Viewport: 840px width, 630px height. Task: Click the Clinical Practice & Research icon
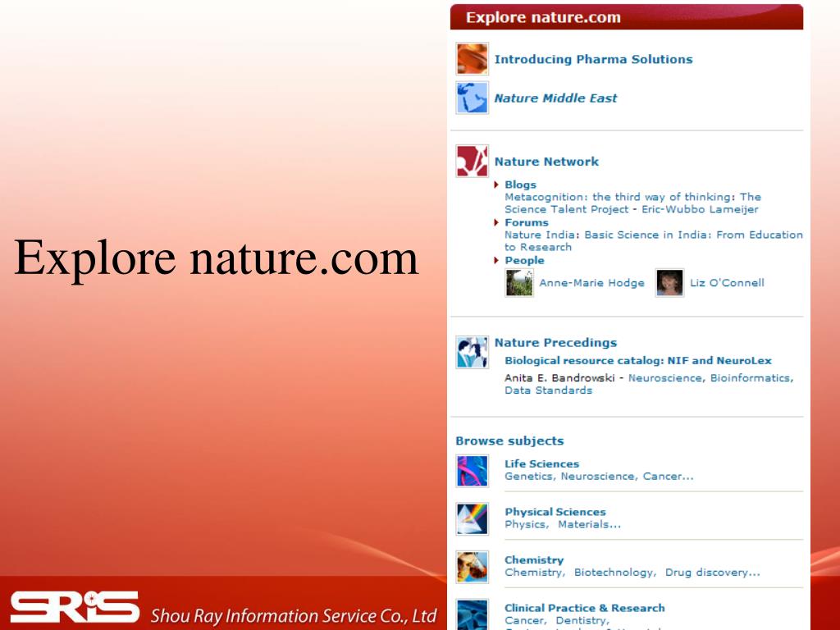(x=472, y=614)
